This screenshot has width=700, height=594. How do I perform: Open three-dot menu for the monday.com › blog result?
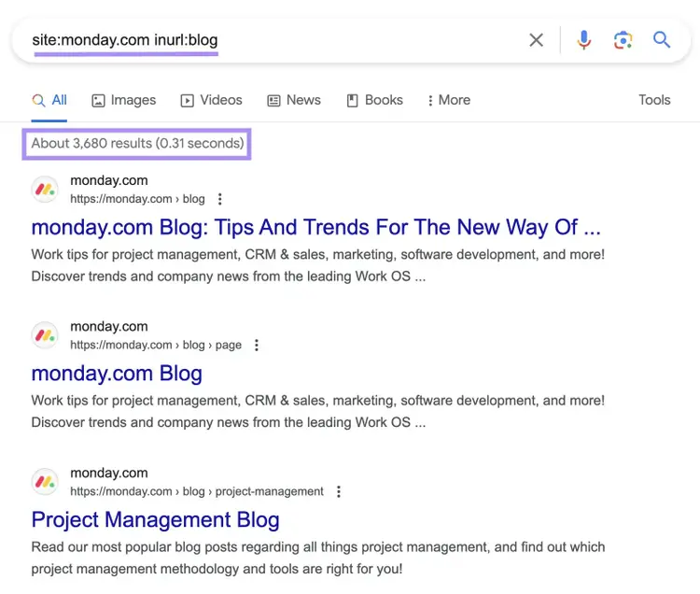219,199
